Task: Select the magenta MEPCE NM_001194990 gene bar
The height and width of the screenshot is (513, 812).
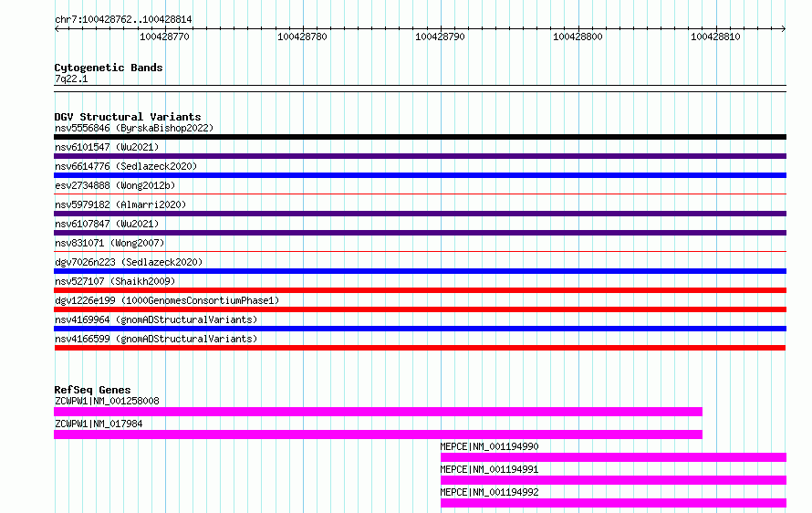Action: 614,457
